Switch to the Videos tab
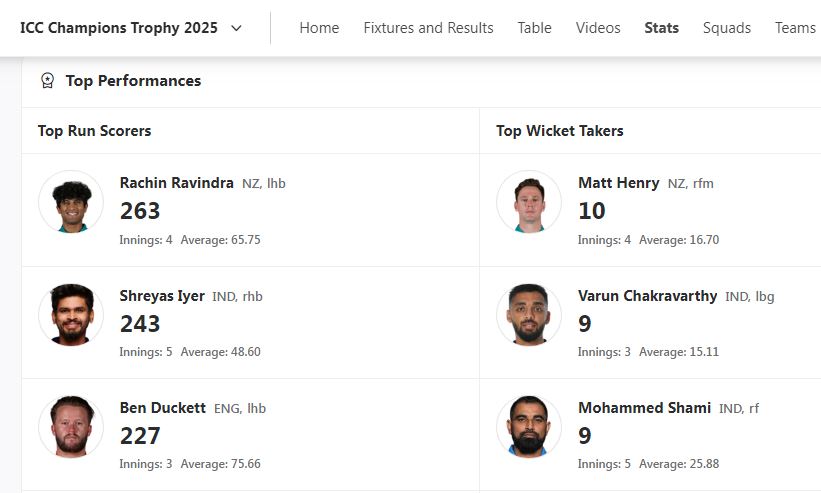Screen dimensions: 821x493 pos(598,28)
